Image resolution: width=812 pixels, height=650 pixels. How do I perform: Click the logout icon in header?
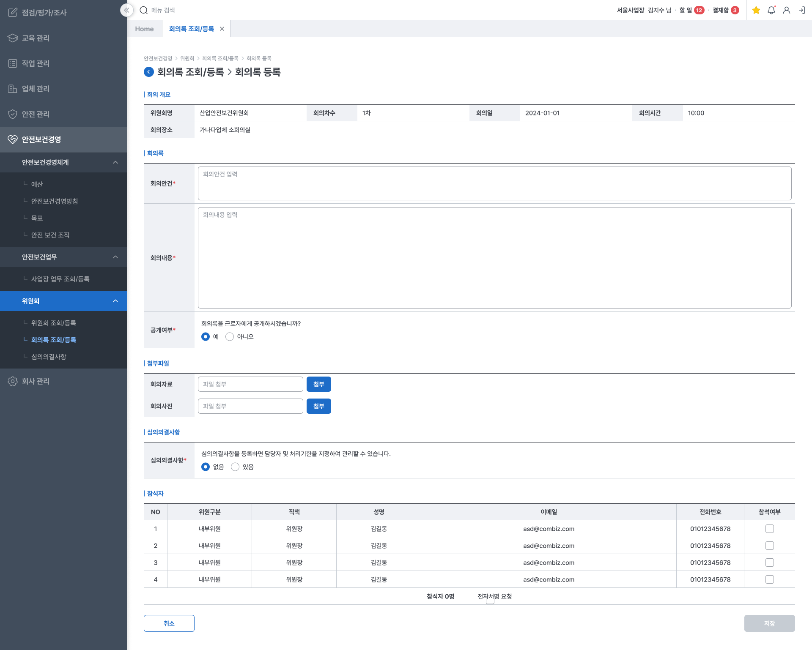tap(802, 10)
